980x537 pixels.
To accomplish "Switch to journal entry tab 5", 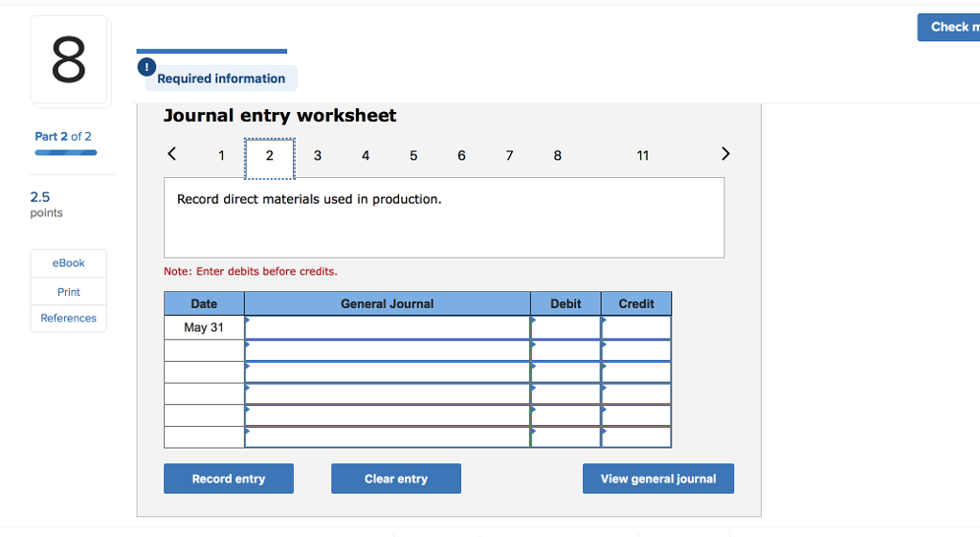I will tap(413, 156).
